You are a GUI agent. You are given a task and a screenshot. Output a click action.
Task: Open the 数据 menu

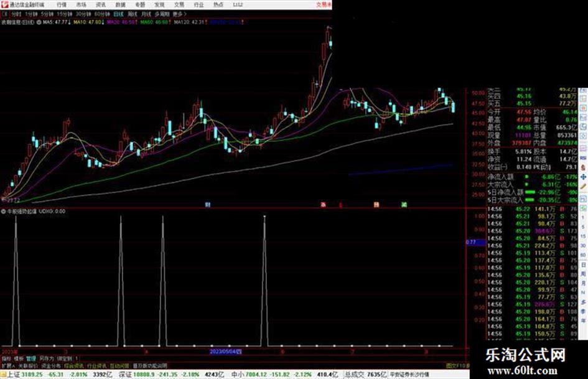point(120,4)
